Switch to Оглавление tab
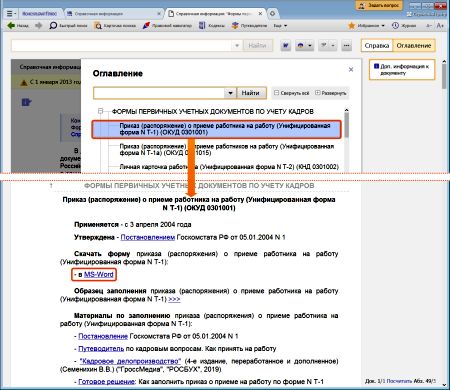The height and width of the screenshot is (390, 450). coord(414,46)
